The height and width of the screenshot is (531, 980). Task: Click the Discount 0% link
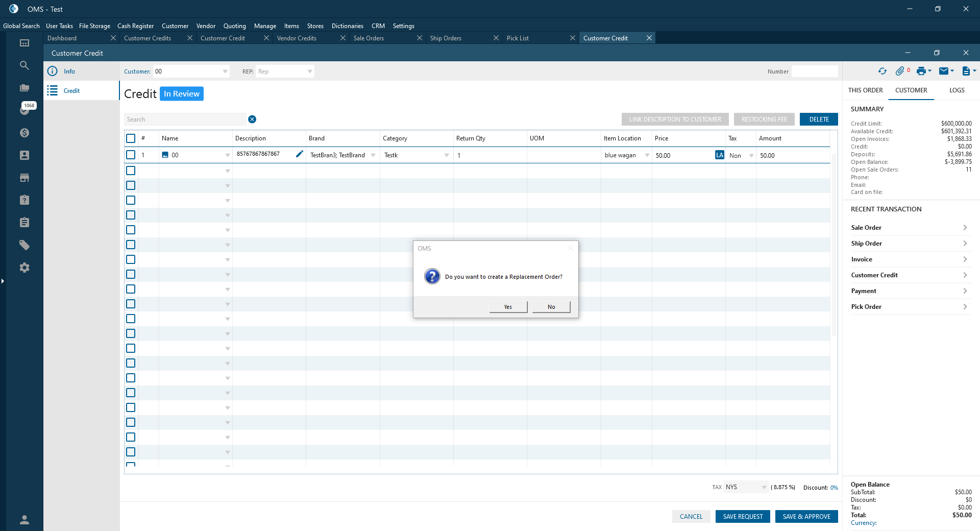[x=834, y=488]
